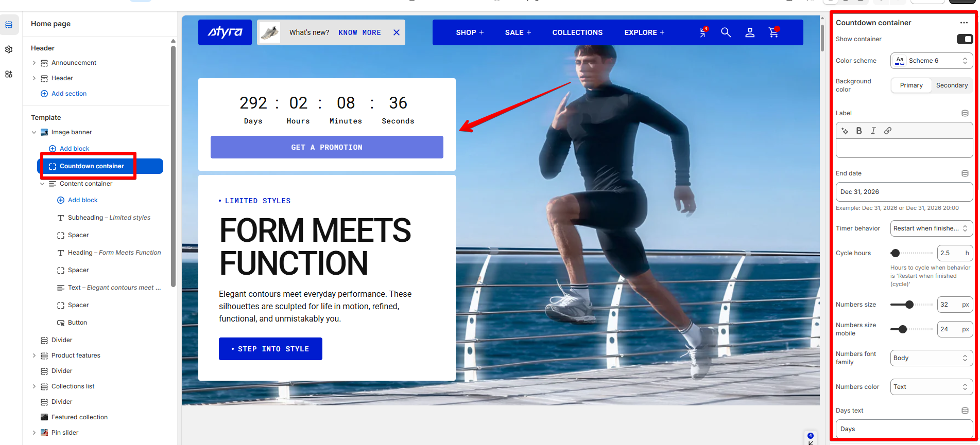This screenshot has width=980, height=445.
Task: Toggle the Show container switch
Action: click(x=965, y=39)
